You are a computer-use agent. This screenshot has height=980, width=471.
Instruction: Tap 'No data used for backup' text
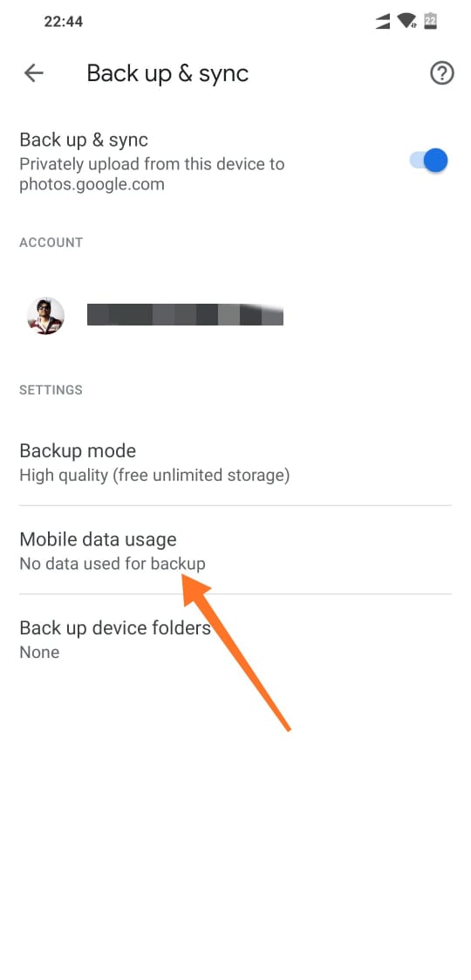coord(113,564)
